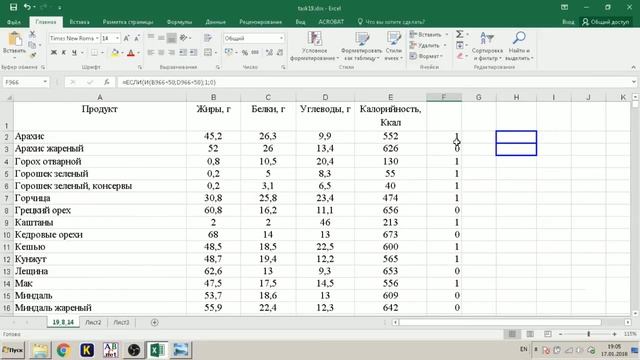Open the Файл (File) menu
The height and width of the screenshot is (360, 640).
pyautogui.click(x=14, y=22)
